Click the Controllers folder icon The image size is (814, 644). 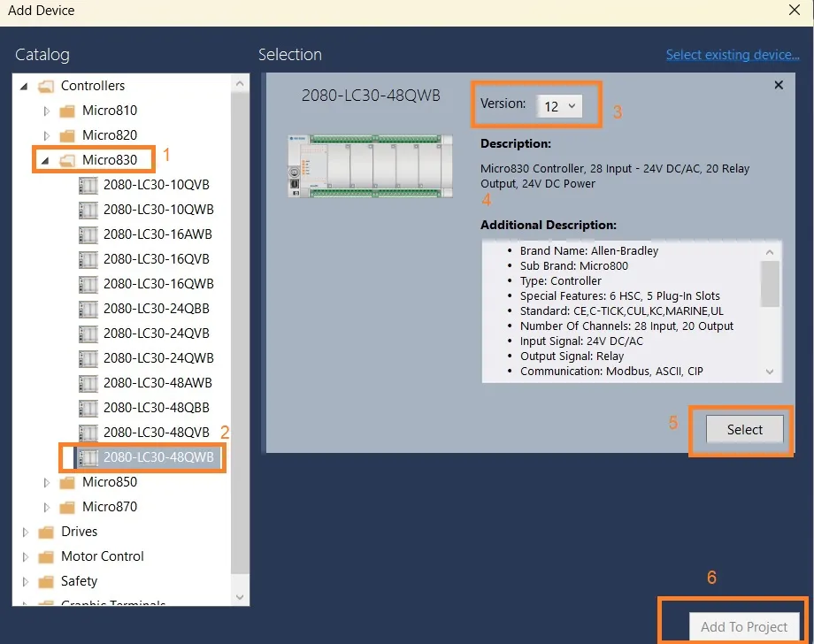coord(44,86)
